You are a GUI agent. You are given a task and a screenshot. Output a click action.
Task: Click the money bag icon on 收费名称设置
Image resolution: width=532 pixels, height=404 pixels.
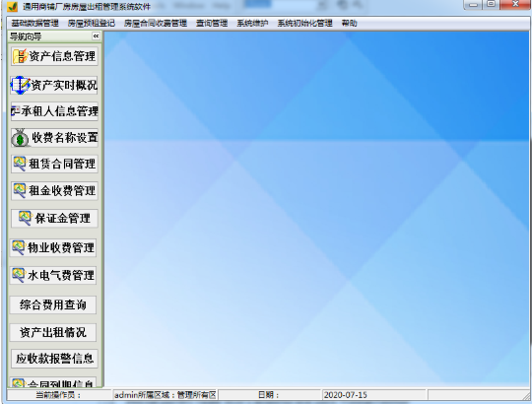coord(20,138)
